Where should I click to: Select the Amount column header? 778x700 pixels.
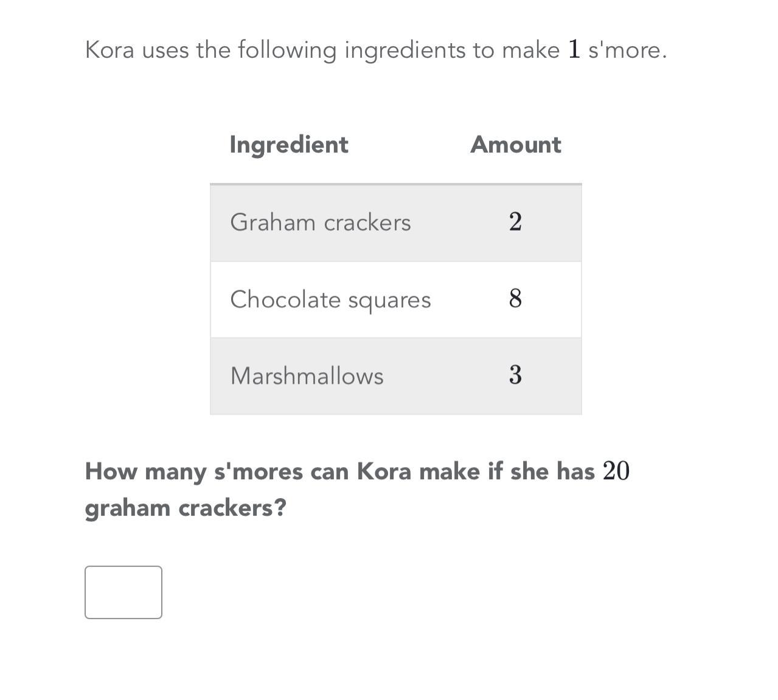point(516,145)
